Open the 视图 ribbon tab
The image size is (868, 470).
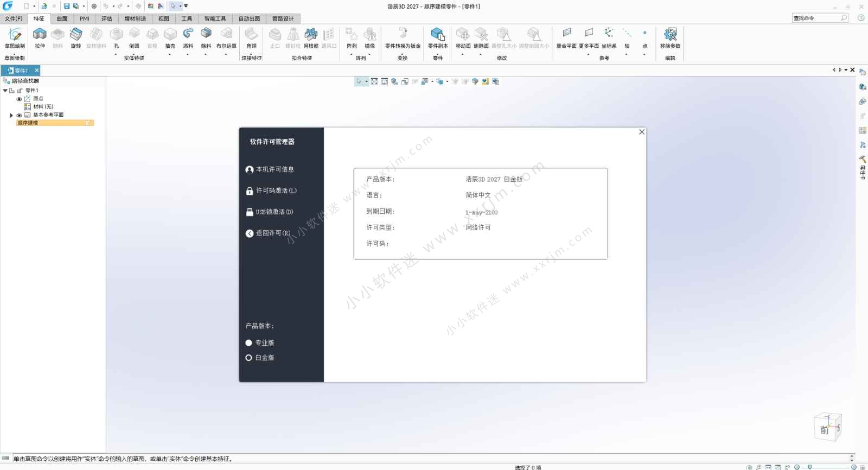(164, 18)
